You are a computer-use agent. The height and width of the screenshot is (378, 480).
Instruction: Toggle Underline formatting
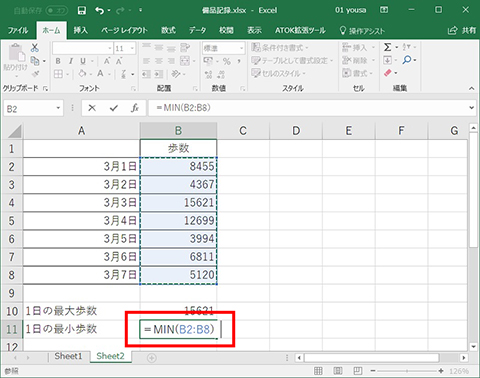(x=83, y=61)
